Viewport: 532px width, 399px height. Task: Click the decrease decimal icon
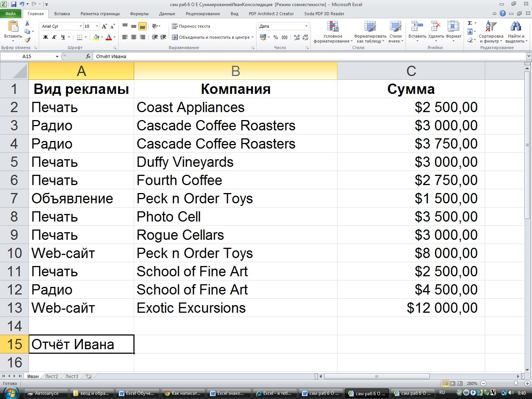pyautogui.click(x=305, y=37)
